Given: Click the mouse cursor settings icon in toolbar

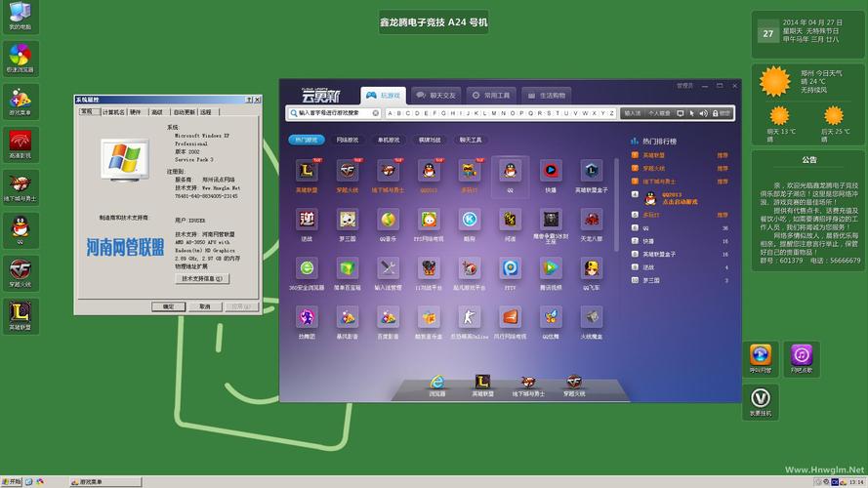Looking at the screenshot, I should 691,113.
